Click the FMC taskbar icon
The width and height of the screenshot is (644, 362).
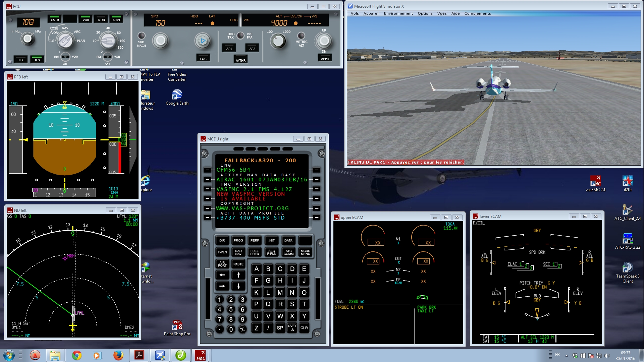[x=201, y=355]
